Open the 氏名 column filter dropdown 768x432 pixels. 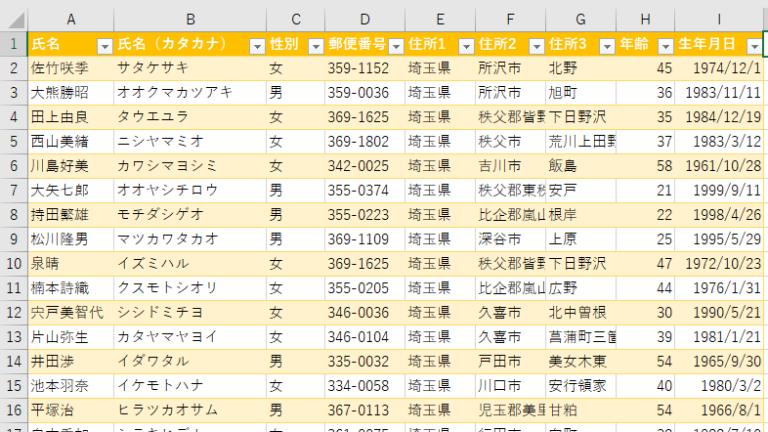[104, 46]
